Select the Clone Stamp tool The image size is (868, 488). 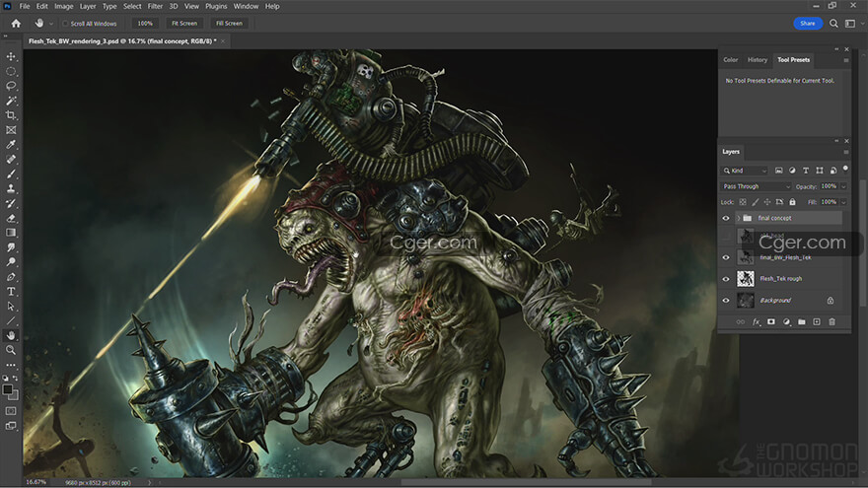(11, 188)
